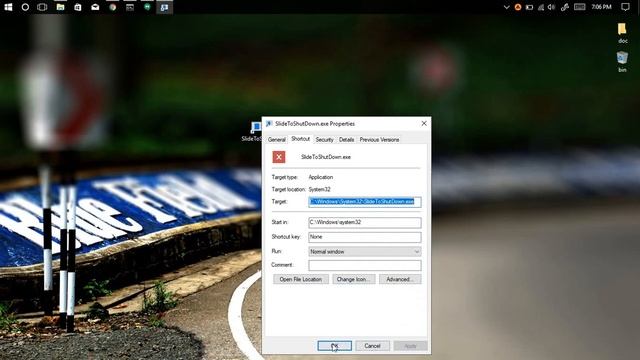Switch to the Security tab
This screenshot has width=640, height=360.
click(x=324, y=140)
